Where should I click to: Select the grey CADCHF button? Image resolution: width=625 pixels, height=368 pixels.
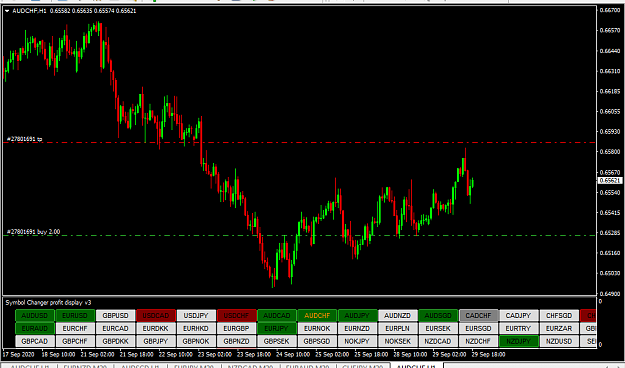pos(478,315)
